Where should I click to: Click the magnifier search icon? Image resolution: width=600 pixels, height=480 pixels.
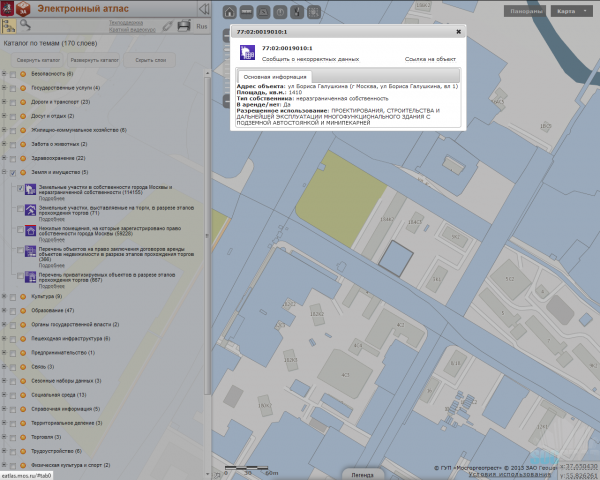pyautogui.click(x=27, y=24)
